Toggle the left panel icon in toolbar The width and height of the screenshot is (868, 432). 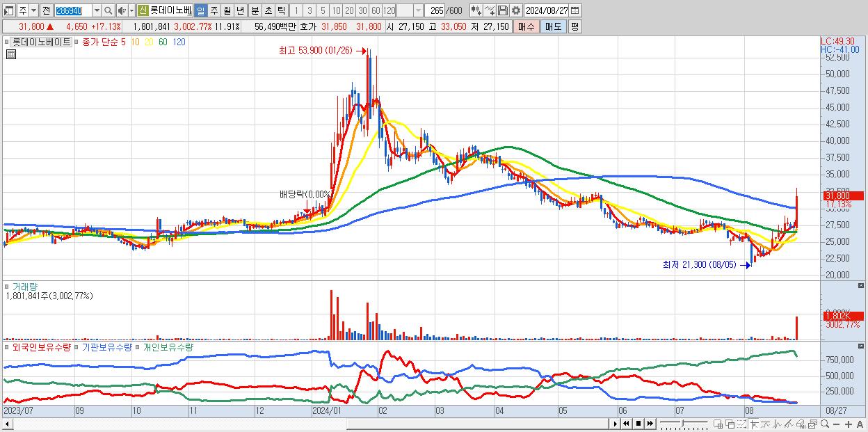pyautogui.click(x=8, y=10)
